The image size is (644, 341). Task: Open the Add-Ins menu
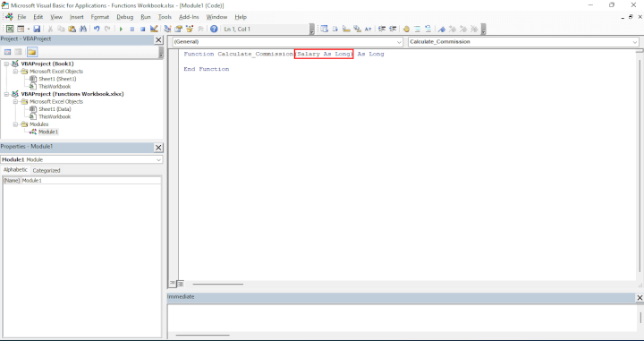[x=189, y=17]
